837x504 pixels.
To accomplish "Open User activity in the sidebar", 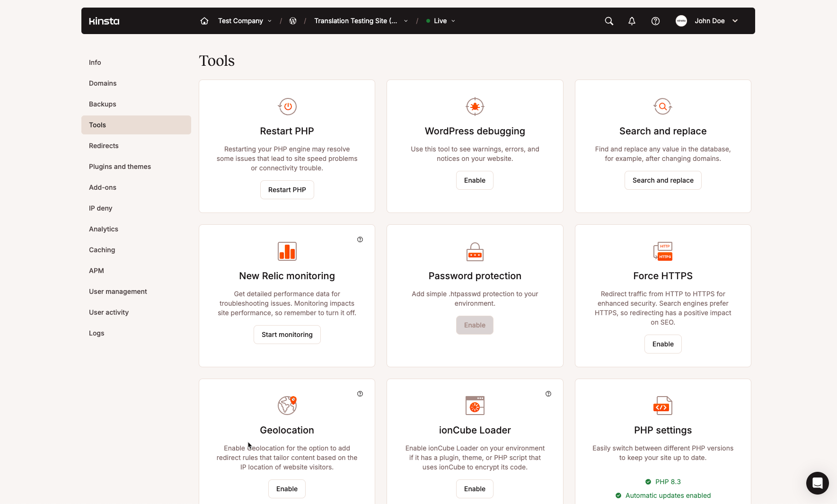I will (136, 312).
